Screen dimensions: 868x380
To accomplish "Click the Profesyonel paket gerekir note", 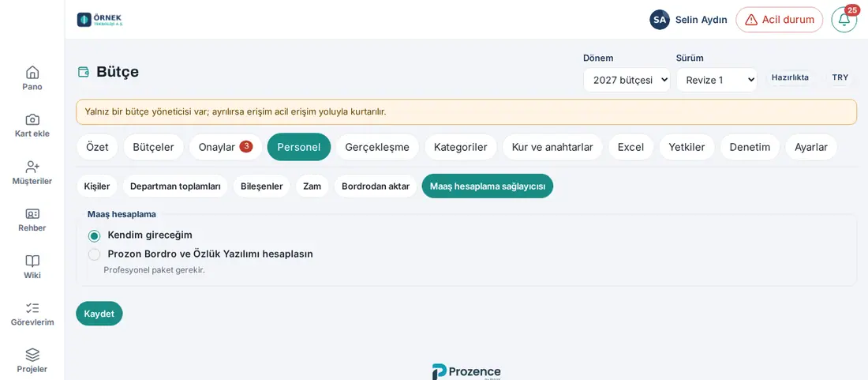I will [155, 270].
